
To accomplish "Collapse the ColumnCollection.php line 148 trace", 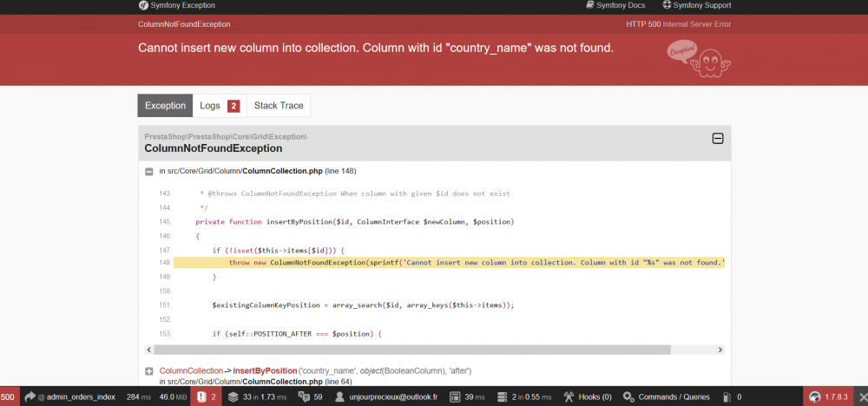I will click(x=150, y=171).
